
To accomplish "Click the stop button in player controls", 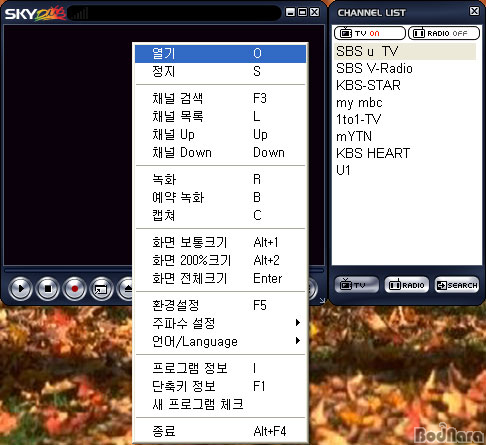I will pos(48,288).
